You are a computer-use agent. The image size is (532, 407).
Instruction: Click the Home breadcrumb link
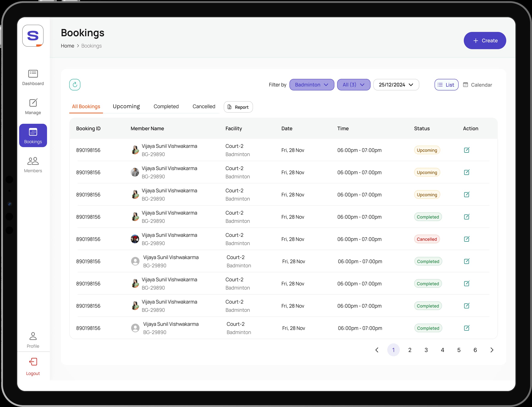tap(67, 46)
